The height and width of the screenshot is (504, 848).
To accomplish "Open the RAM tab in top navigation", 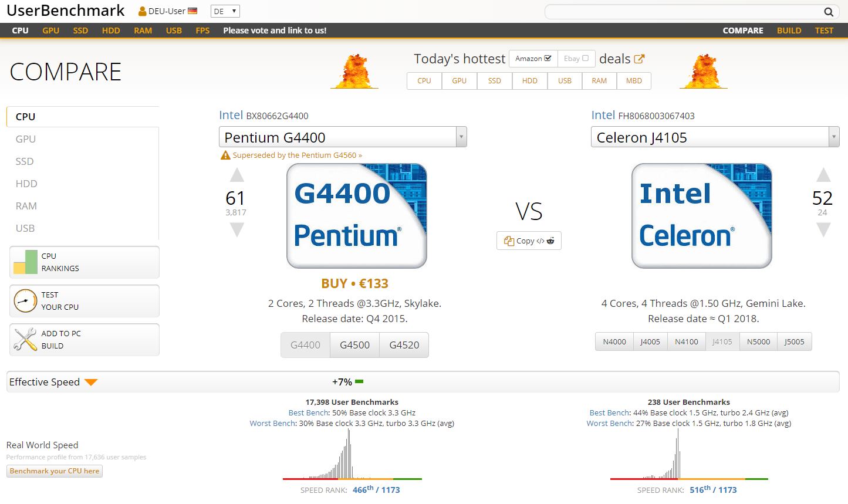I will pos(143,31).
